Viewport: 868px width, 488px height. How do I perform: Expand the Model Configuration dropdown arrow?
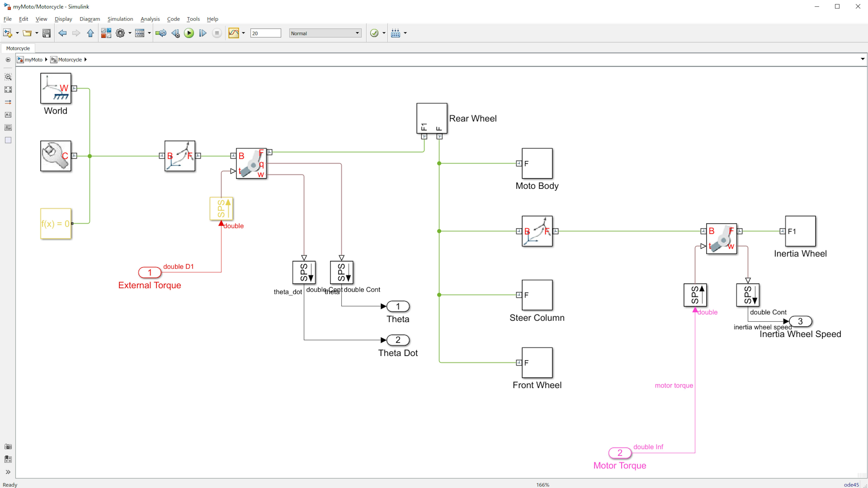[130, 33]
